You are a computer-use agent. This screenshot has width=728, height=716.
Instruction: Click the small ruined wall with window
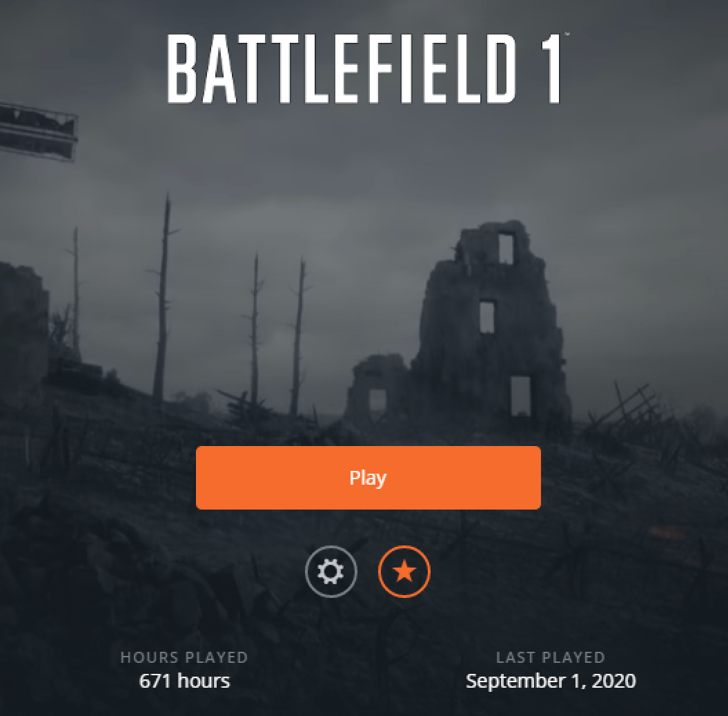(x=377, y=387)
